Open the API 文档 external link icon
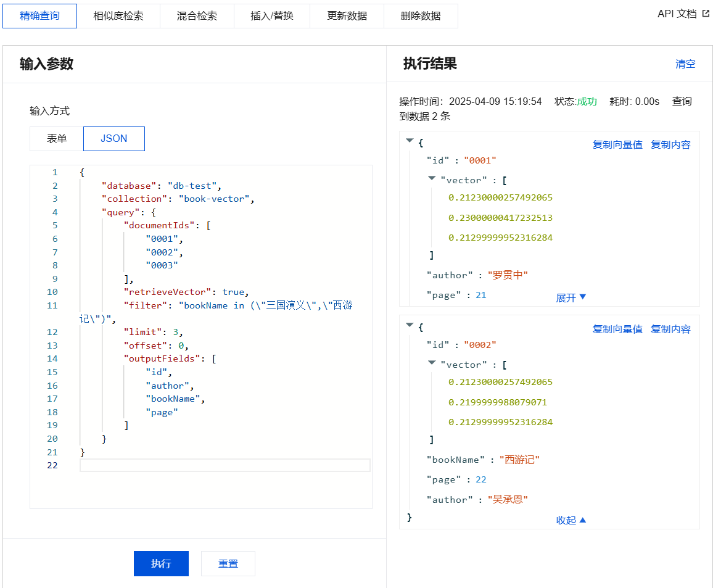This screenshot has width=713, height=588. click(706, 14)
